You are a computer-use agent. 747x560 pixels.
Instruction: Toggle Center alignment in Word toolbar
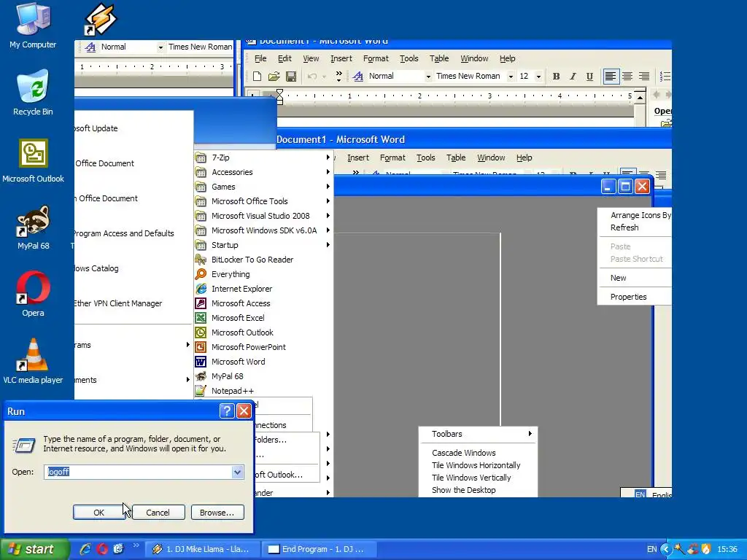627,76
